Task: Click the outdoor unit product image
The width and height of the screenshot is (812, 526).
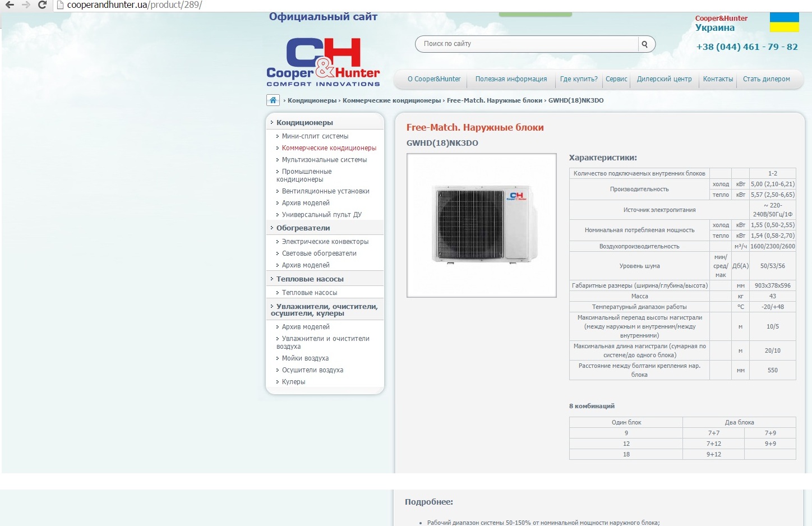Action: coord(482,225)
